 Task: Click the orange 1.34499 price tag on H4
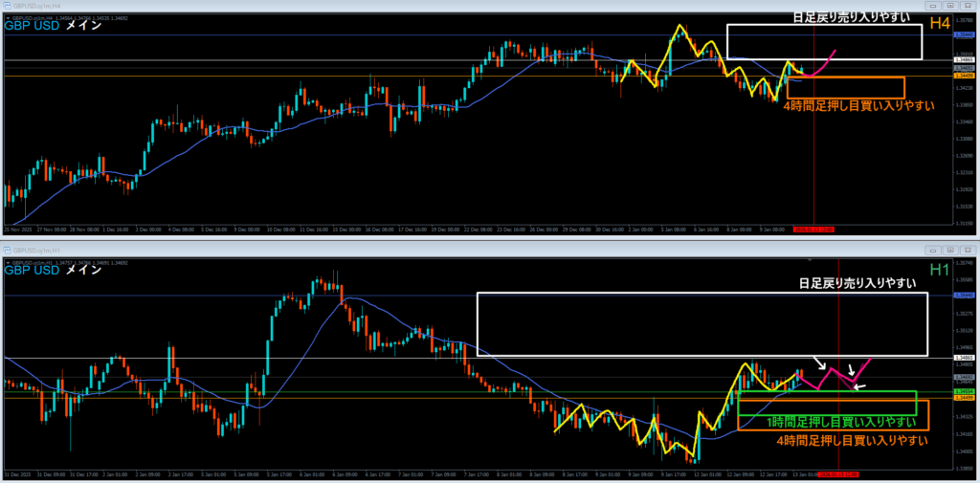coord(963,76)
